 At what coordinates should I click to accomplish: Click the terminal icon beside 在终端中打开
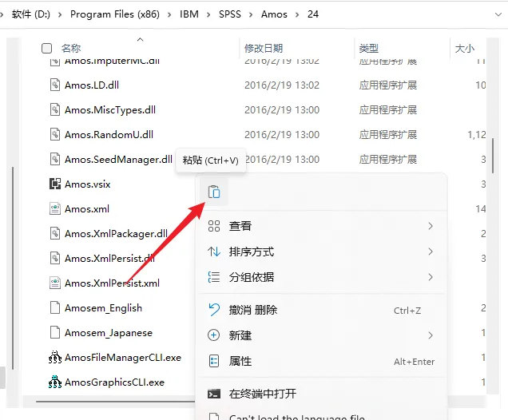pyautogui.click(x=214, y=394)
